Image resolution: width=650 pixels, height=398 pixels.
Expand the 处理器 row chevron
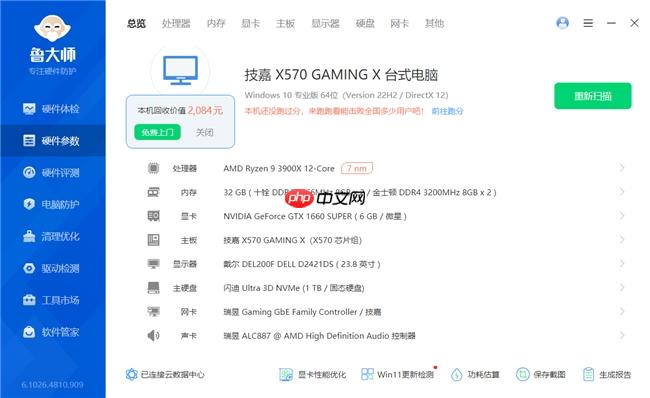tap(621, 168)
